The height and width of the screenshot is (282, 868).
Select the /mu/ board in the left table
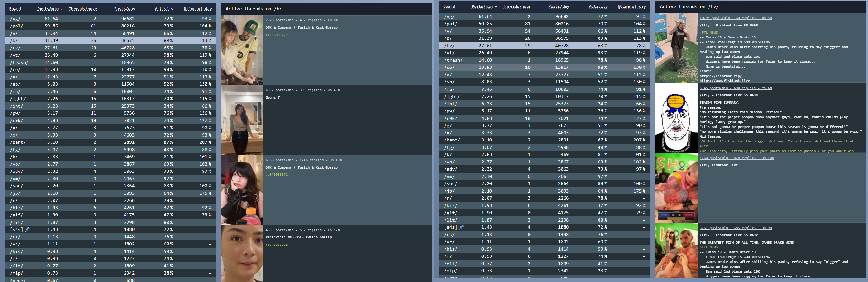[111, 91]
